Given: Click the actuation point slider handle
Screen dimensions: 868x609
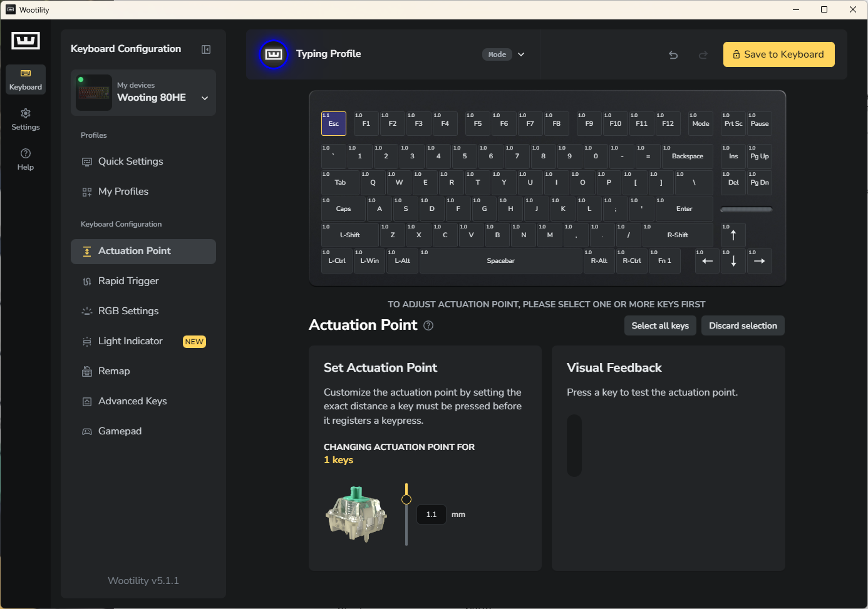Looking at the screenshot, I should point(406,499).
